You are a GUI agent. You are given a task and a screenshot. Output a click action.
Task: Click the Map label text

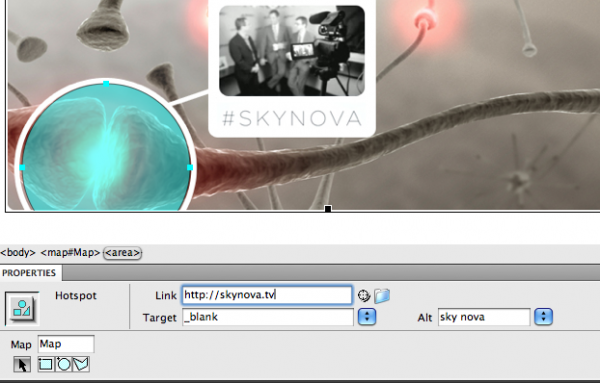point(21,344)
